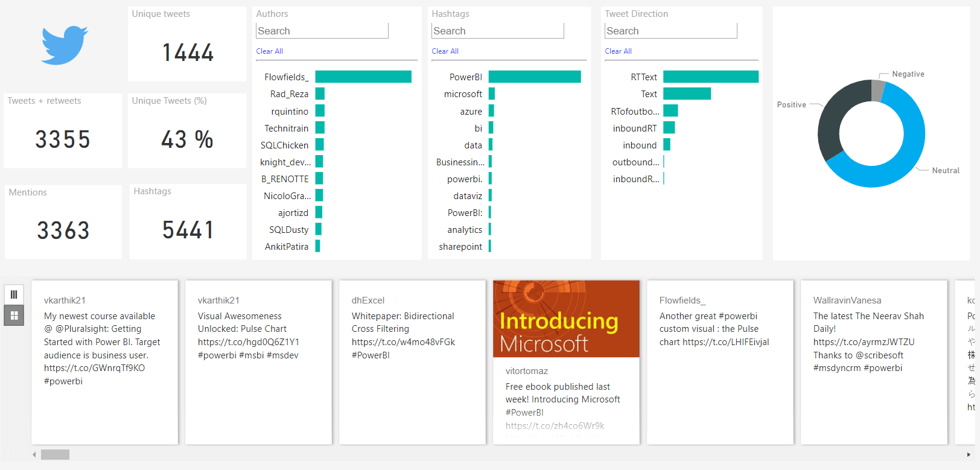980x470 pixels.
Task: Filter by hashtag sharepoint
Action: (x=460, y=247)
